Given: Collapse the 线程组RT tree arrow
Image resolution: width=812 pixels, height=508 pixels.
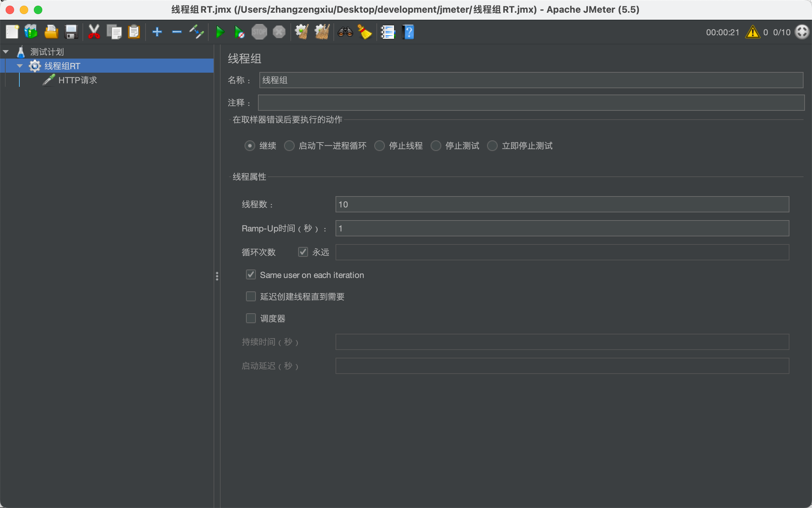Looking at the screenshot, I should tap(20, 66).
